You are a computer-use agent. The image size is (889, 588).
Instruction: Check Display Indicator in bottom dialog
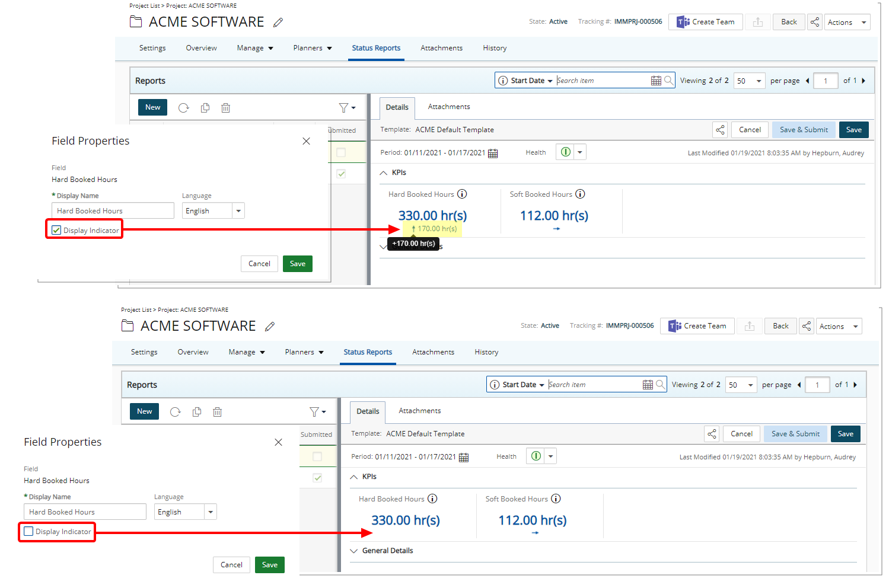tap(28, 531)
